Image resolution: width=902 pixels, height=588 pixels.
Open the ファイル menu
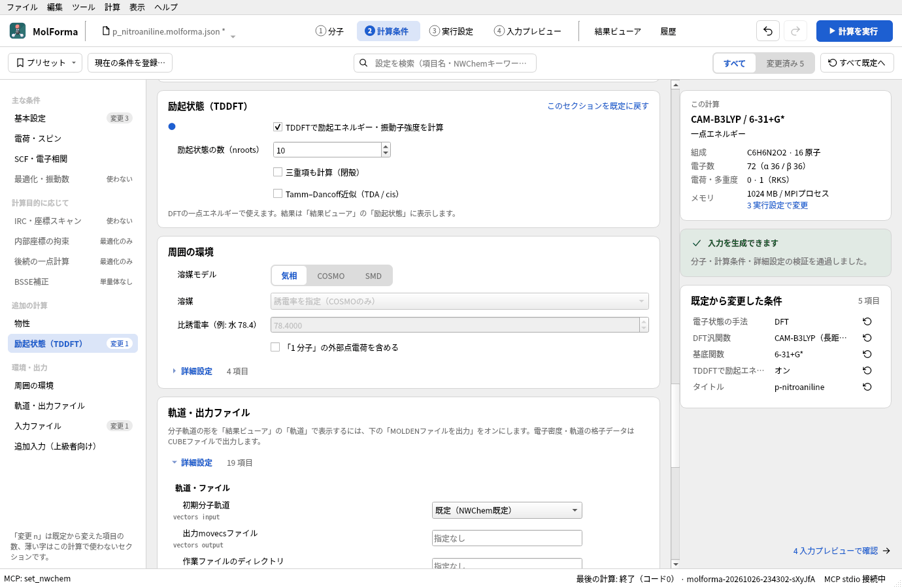[x=22, y=7]
